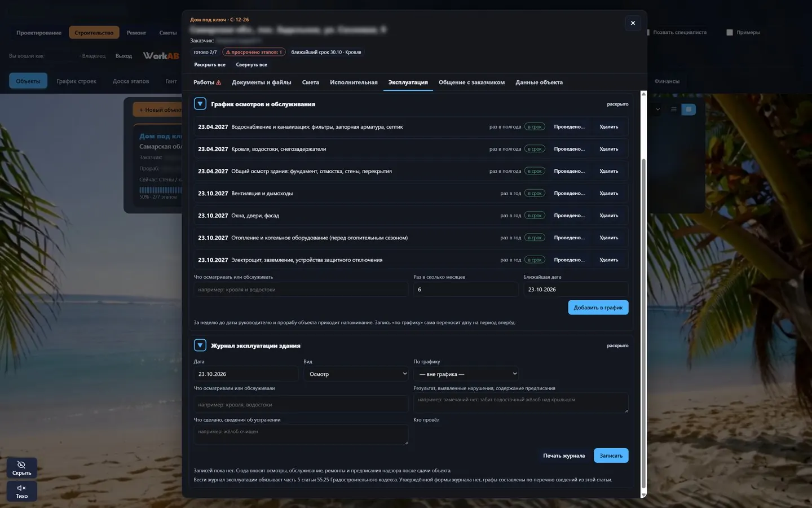Switch to the Смета tab
The image size is (812, 508).
pyautogui.click(x=311, y=82)
